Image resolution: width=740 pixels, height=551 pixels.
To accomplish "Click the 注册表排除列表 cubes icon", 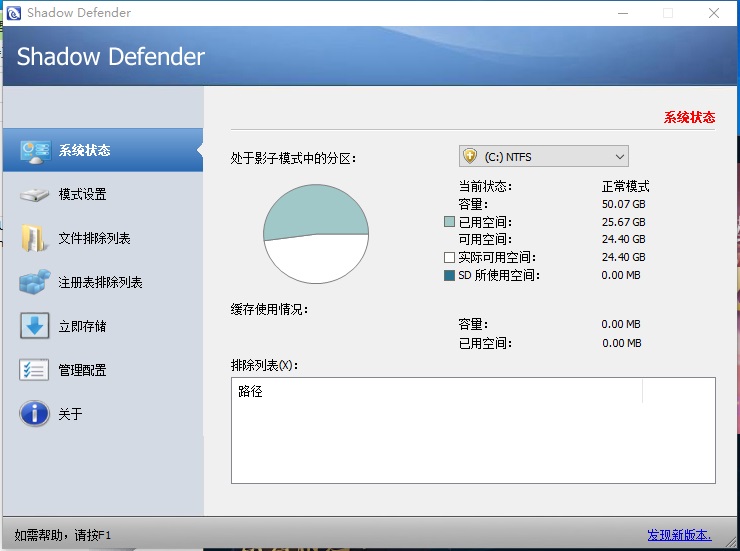I will (35, 282).
